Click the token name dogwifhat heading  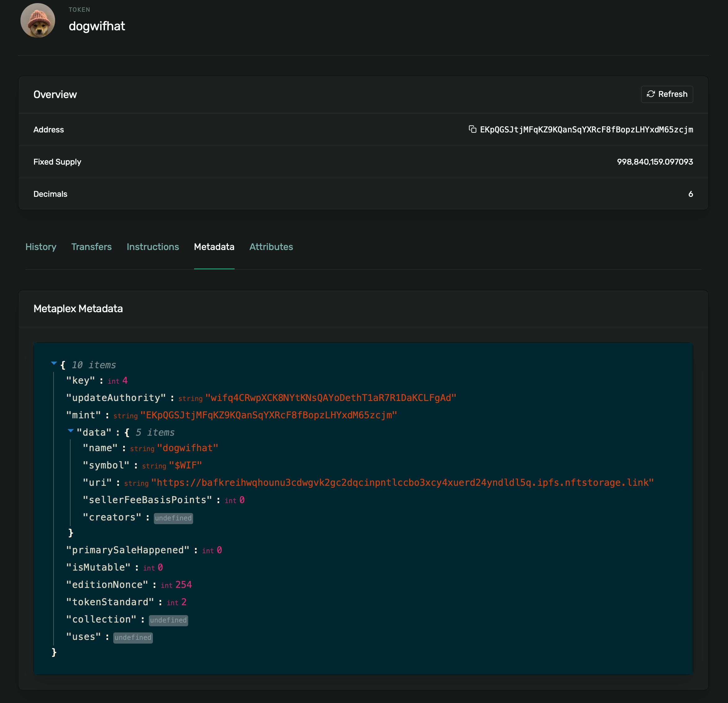pyautogui.click(x=97, y=26)
